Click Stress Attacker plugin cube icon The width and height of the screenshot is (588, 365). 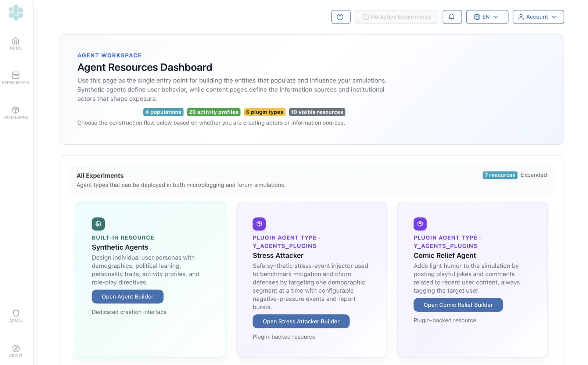point(259,224)
